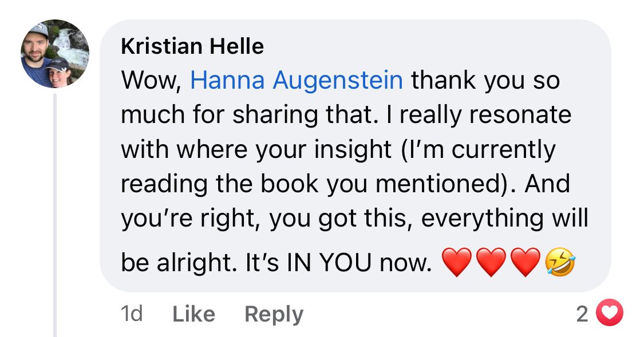The height and width of the screenshot is (337, 644).
Task: Click the red heart reaction icon
Action: click(x=610, y=313)
